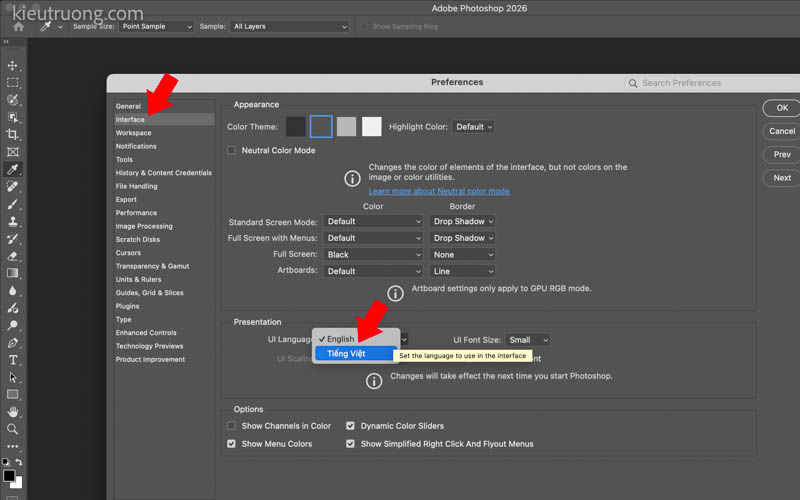This screenshot has width=800, height=500.
Task: Select the History Brush tool
Action: [x=13, y=239]
